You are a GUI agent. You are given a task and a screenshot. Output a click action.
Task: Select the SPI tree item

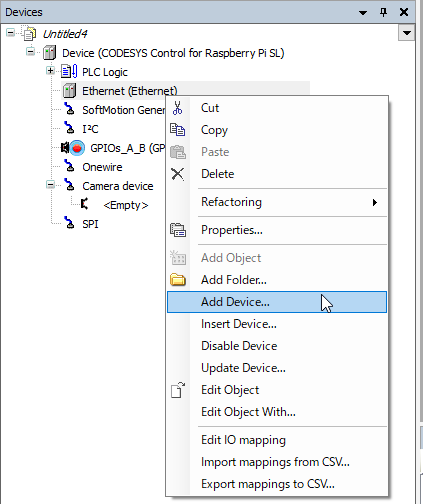tap(90, 224)
